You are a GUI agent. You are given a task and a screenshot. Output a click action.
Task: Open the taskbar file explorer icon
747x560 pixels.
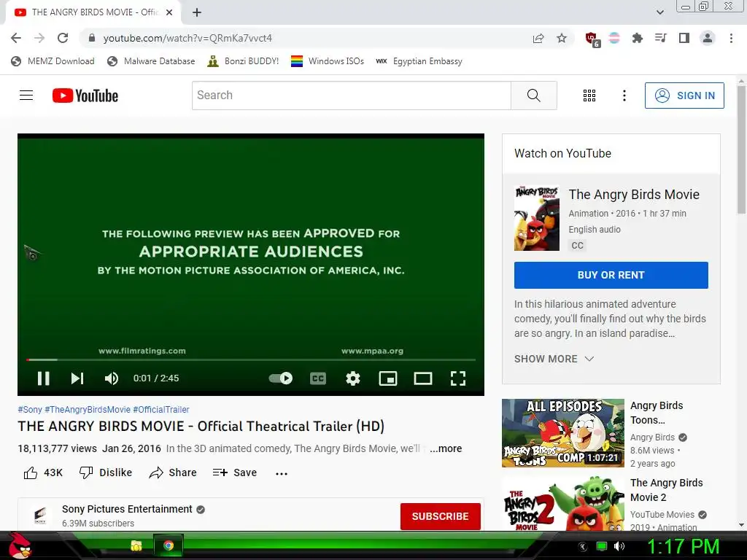[136, 545]
